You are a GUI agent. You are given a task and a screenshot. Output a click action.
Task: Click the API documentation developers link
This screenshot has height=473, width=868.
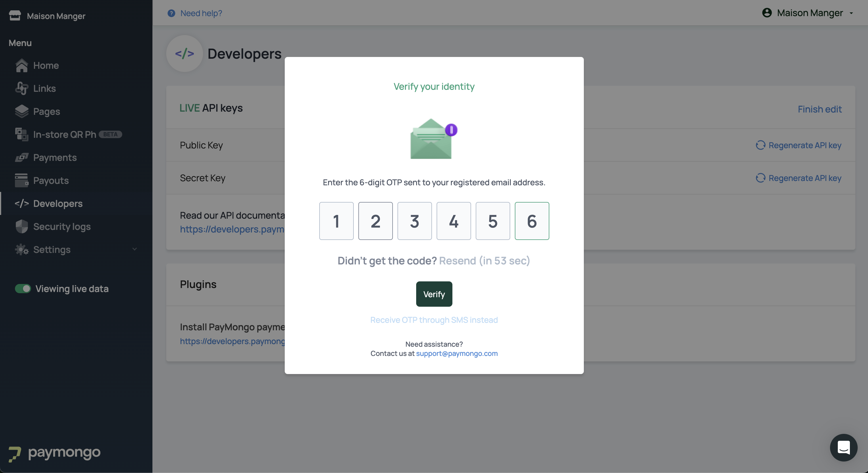click(232, 229)
